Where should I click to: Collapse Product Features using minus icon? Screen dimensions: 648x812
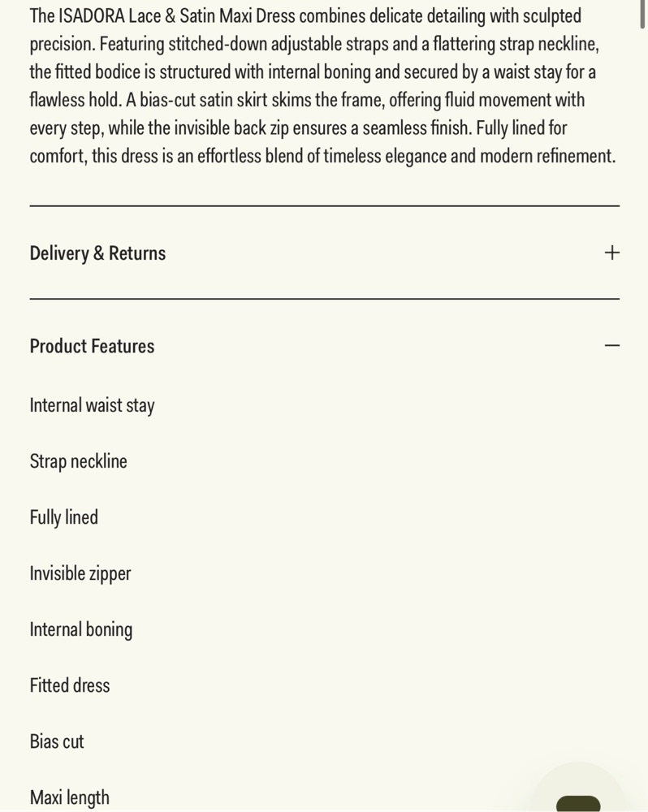click(611, 345)
